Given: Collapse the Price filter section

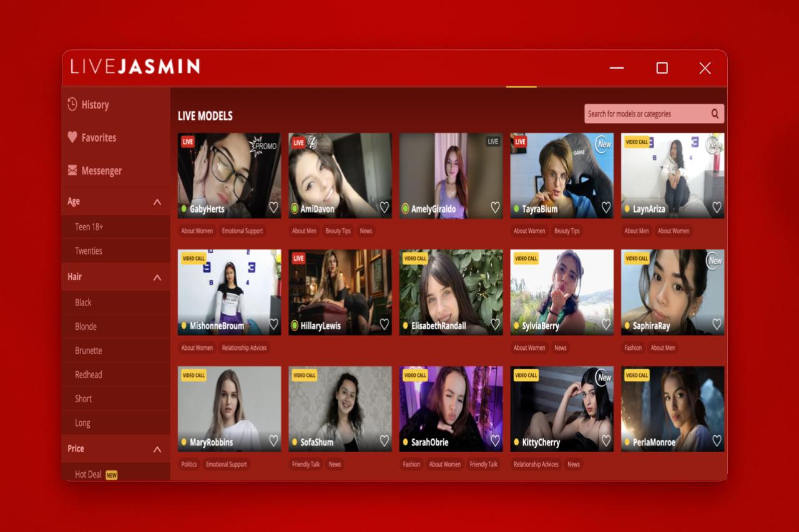Looking at the screenshot, I should (x=157, y=449).
